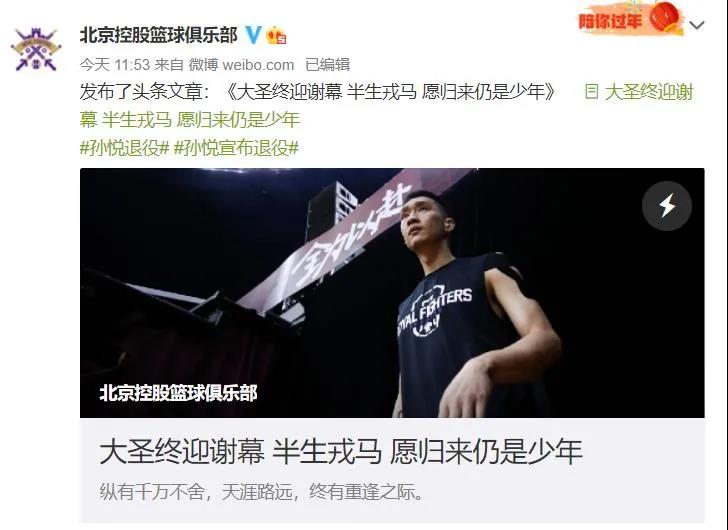Click the article card title 大圣终迎谢幕
The height and width of the screenshot is (530, 728).
click(341, 451)
